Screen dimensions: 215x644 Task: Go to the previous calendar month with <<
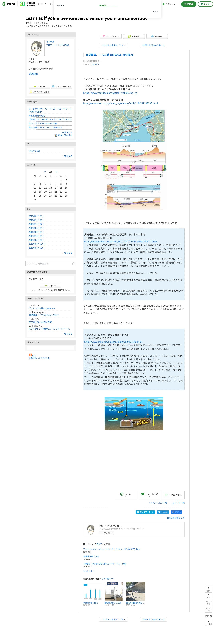pos(45,172)
